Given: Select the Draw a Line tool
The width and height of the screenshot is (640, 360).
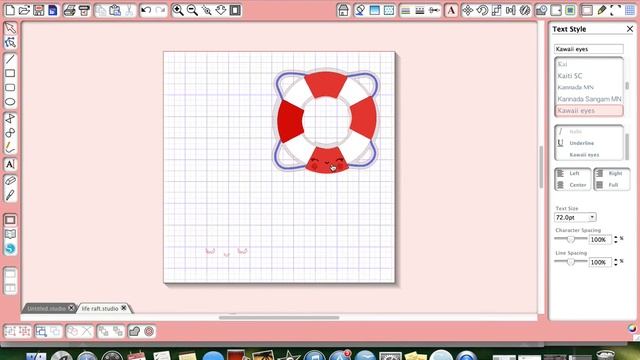Looking at the screenshot, I should click(10, 59).
